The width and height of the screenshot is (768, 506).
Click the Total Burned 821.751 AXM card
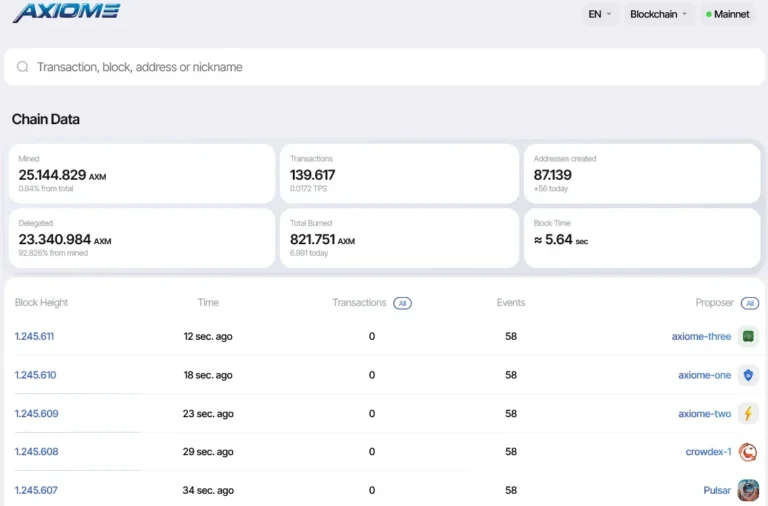pos(399,238)
